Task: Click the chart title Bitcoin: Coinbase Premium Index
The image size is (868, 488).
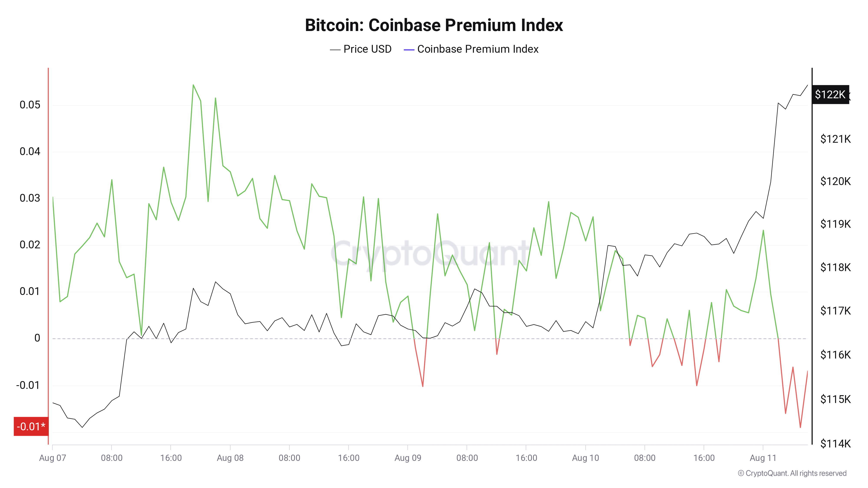Action: [434, 25]
